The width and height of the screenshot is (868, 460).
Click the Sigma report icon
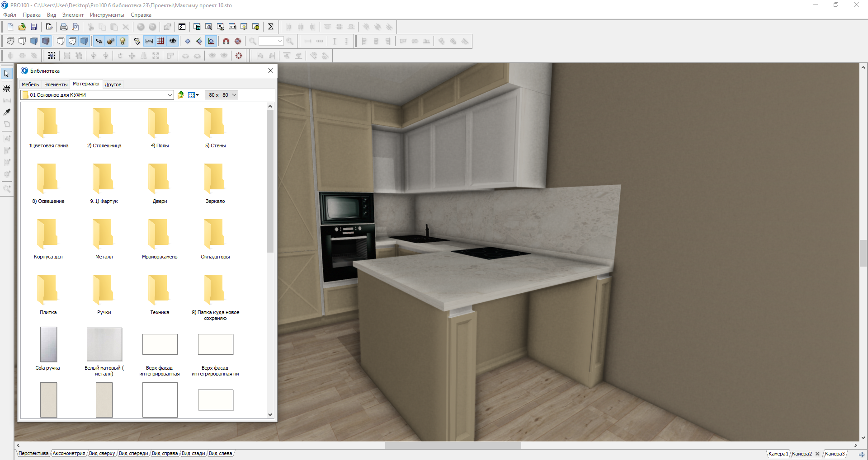click(x=270, y=27)
